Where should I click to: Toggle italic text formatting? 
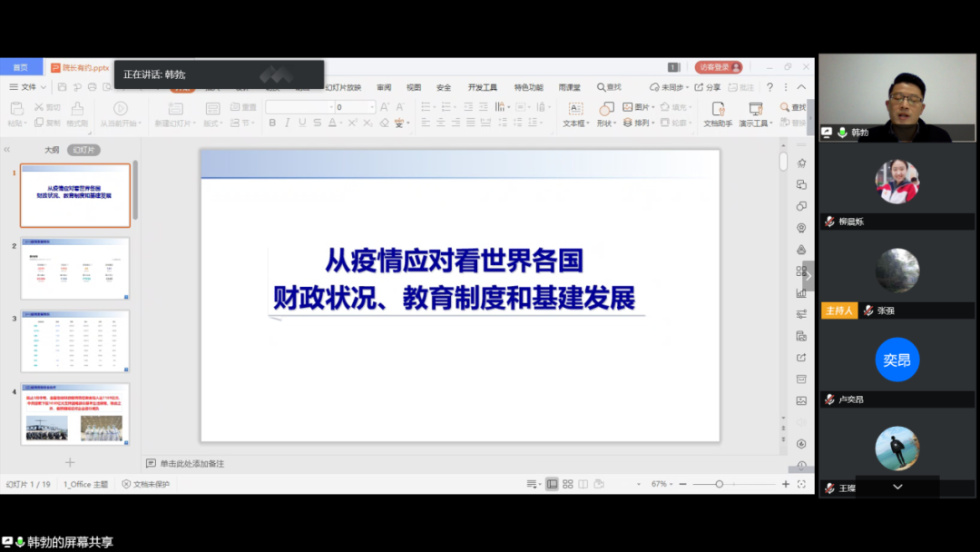click(x=287, y=123)
